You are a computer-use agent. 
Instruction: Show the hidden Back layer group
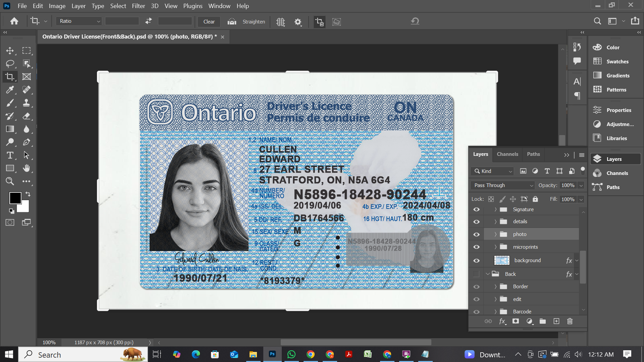[x=477, y=274]
